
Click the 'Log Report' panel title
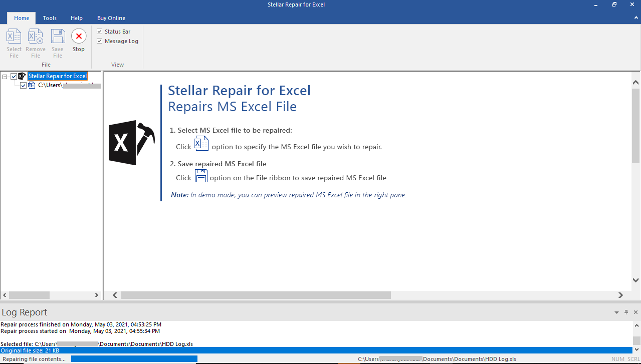(25, 312)
